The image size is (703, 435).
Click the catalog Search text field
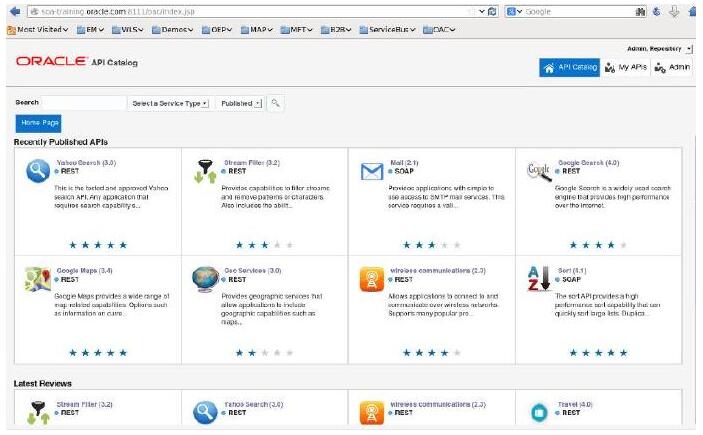[84, 103]
